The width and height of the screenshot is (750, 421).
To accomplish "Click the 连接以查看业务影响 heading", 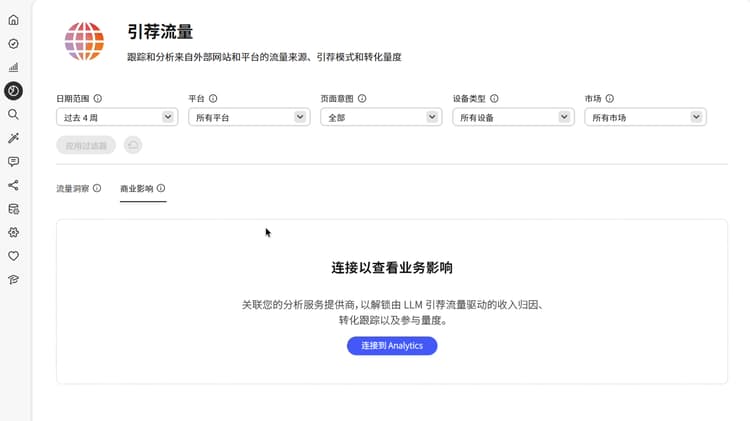I will point(392,267).
